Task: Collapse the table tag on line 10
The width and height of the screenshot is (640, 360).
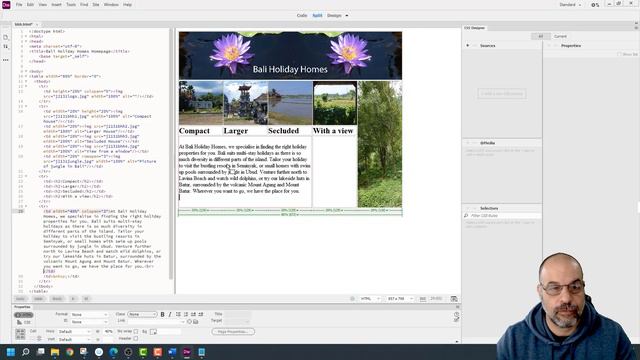Action: [26, 76]
